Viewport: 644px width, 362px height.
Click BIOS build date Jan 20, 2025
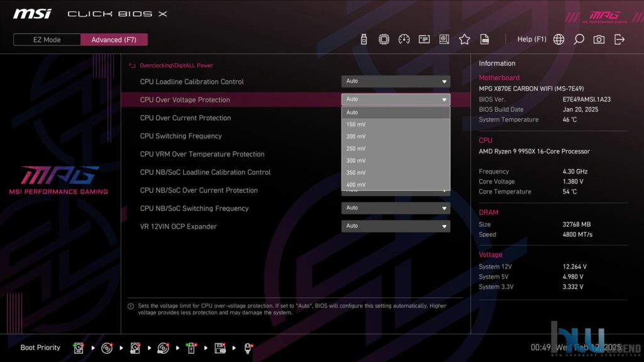(x=580, y=109)
